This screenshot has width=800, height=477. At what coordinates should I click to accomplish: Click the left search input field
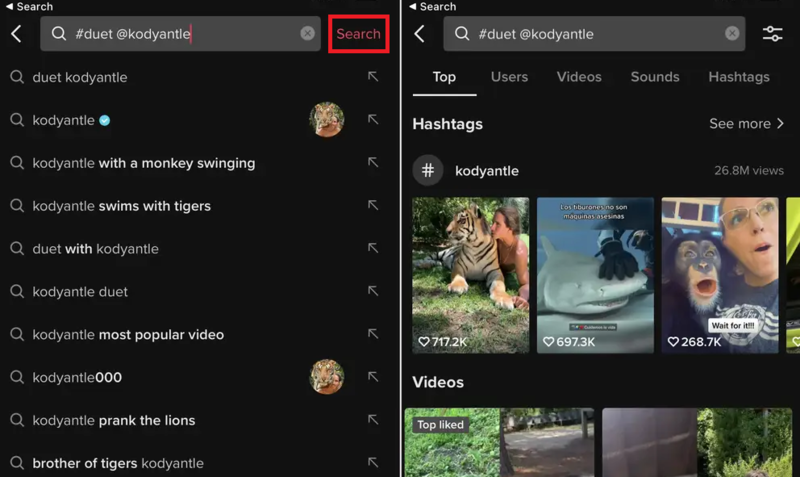(x=180, y=34)
